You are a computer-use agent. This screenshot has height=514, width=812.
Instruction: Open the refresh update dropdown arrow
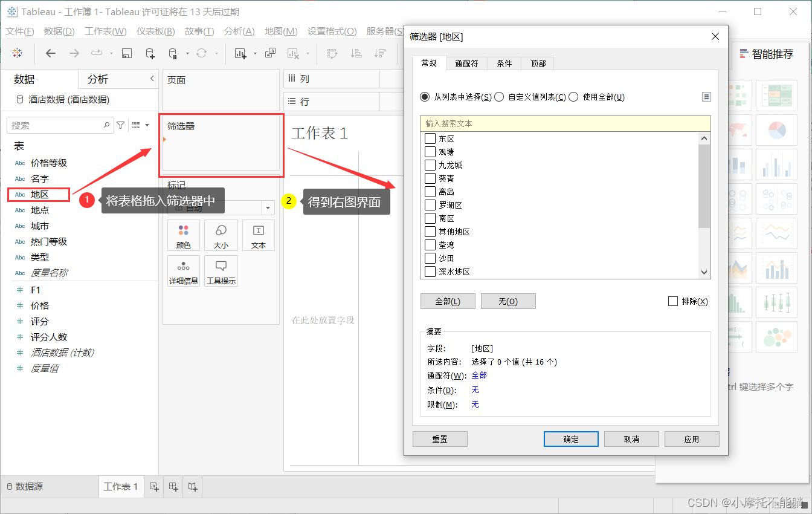[x=216, y=53]
